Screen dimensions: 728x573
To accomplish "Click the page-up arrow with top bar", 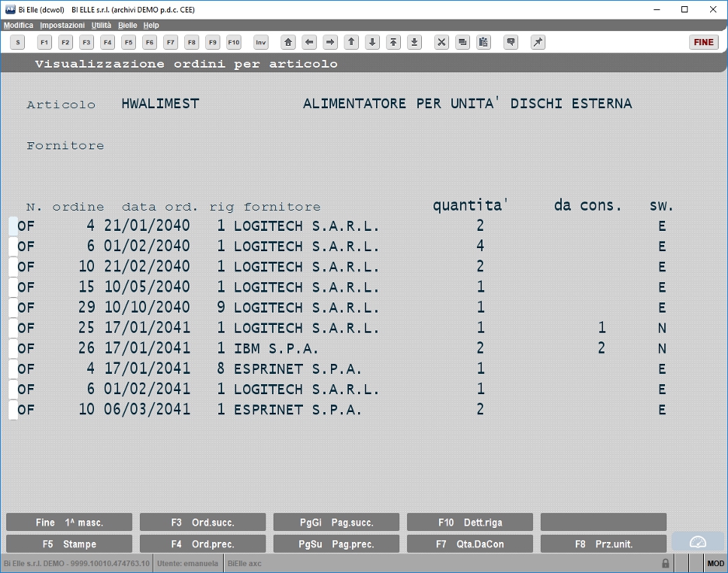I will [x=393, y=42].
